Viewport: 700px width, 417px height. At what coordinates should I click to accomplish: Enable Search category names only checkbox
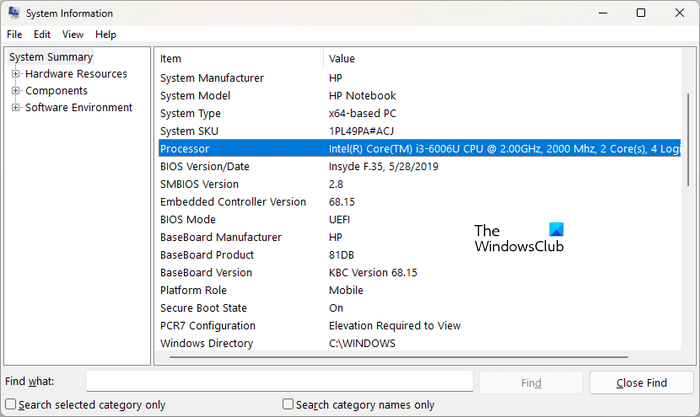(288, 405)
